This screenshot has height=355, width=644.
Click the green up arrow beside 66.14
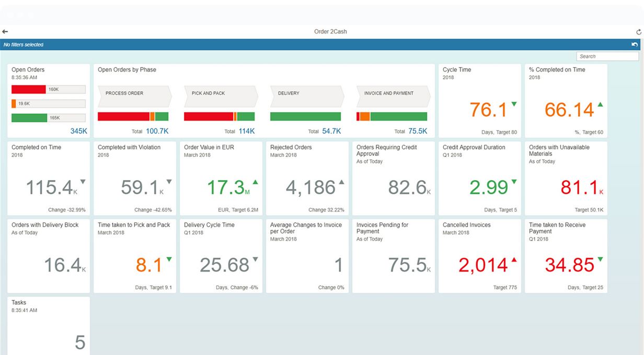(600, 104)
